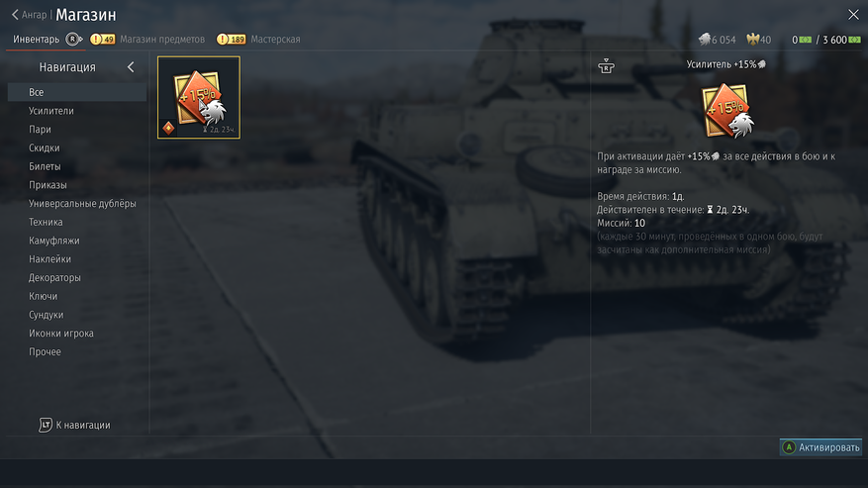The height and width of the screenshot is (488, 868).
Task: Switch to Мастерская tab
Action: coord(275,40)
